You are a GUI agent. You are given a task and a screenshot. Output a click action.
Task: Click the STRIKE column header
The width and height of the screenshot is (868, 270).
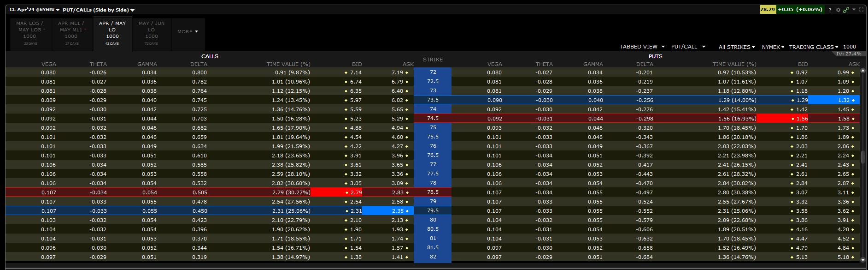tap(433, 60)
